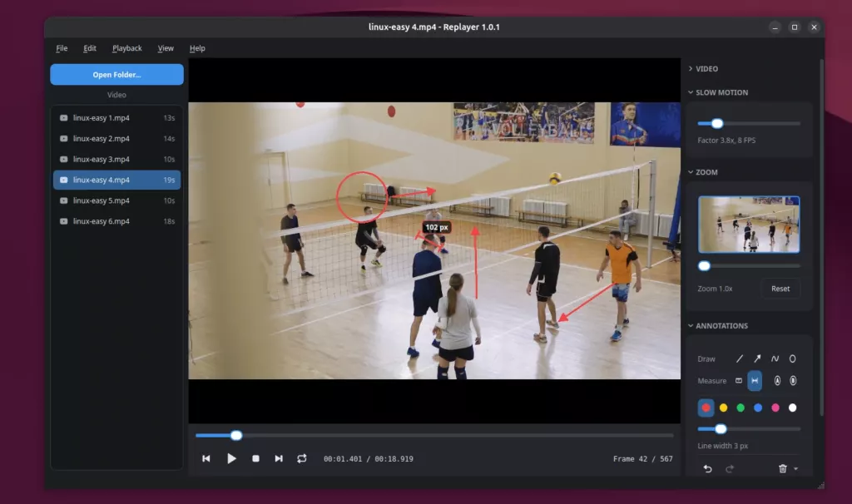
Task: Skip to the previous frame
Action: point(206,458)
